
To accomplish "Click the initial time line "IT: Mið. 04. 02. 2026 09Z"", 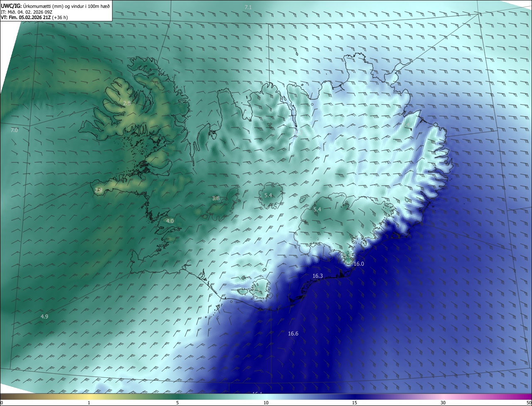I will pos(27,12).
